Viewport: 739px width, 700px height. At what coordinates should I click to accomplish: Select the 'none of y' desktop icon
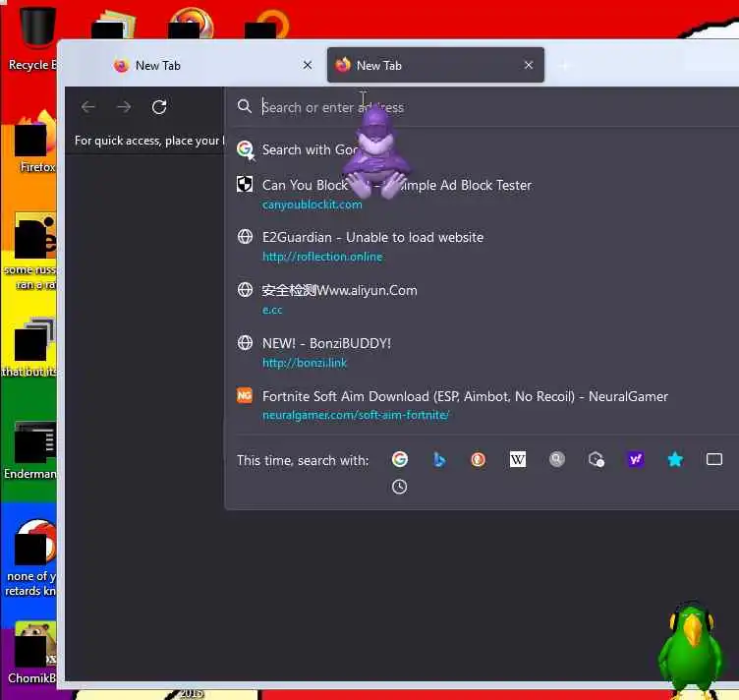click(31, 558)
